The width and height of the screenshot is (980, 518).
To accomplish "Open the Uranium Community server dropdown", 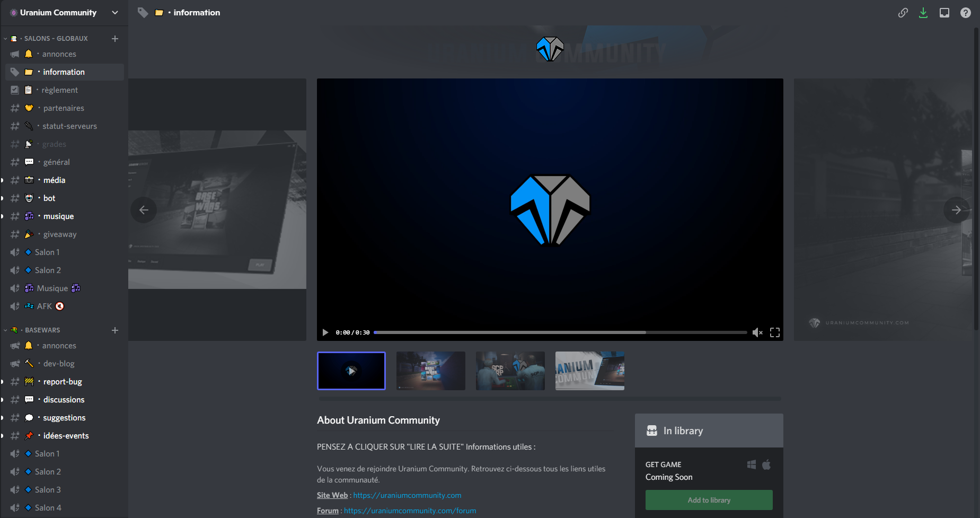I will coord(64,13).
